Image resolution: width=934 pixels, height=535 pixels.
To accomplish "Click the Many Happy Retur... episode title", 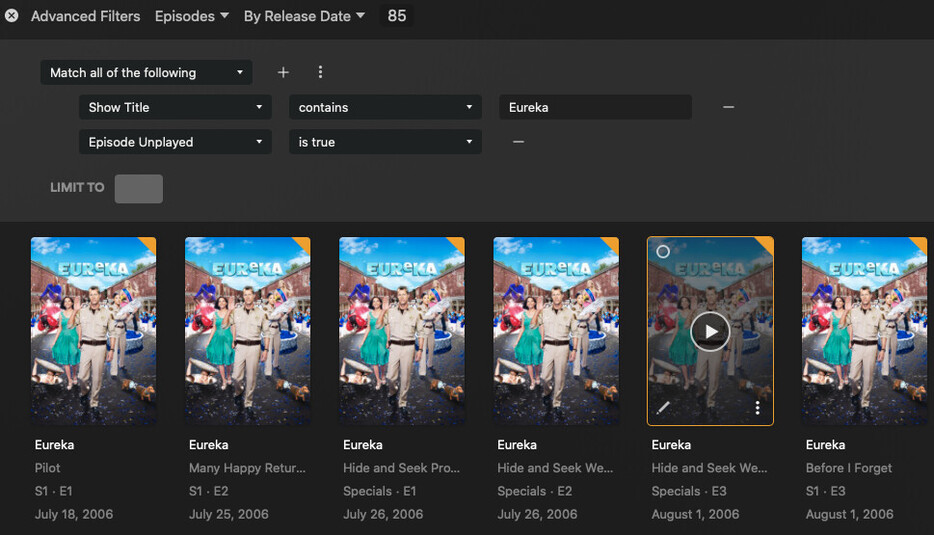I will click(247, 468).
